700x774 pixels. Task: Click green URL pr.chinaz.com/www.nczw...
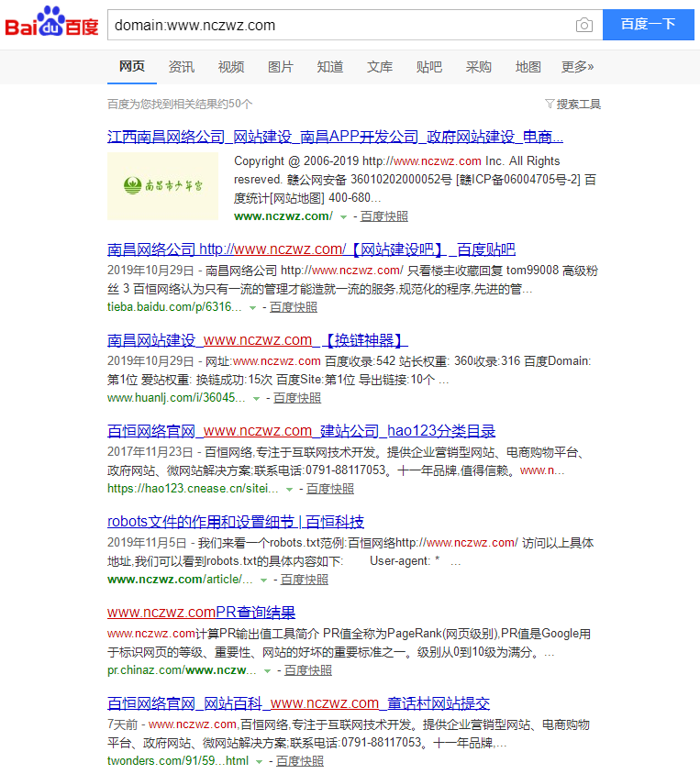click(x=182, y=670)
